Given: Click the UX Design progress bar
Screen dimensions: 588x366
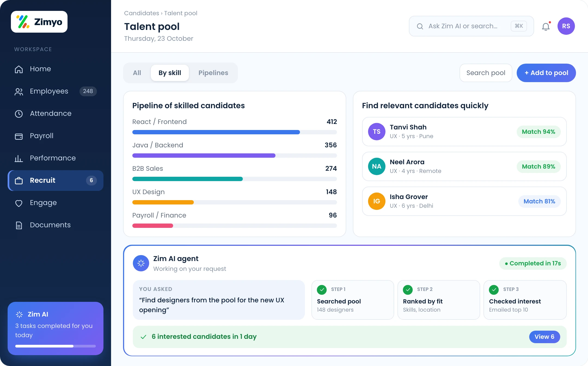Looking at the screenshot, I should coord(235,202).
